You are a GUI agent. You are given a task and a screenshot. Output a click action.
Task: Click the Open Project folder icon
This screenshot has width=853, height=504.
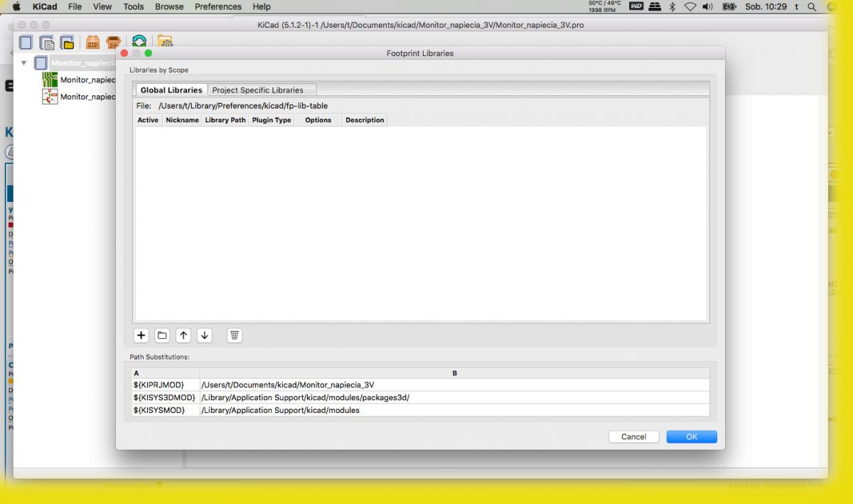[x=68, y=43]
